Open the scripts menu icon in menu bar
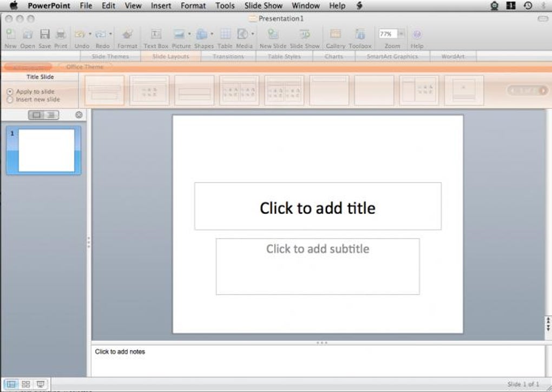Viewport: 552px width, 392px height. click(359, 5)
